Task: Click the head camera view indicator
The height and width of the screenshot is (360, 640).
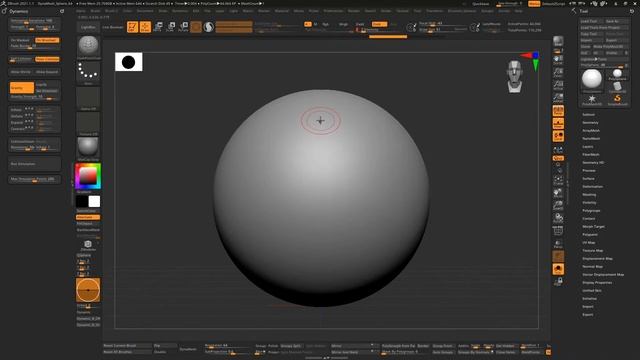Action: tap(515, 76)
